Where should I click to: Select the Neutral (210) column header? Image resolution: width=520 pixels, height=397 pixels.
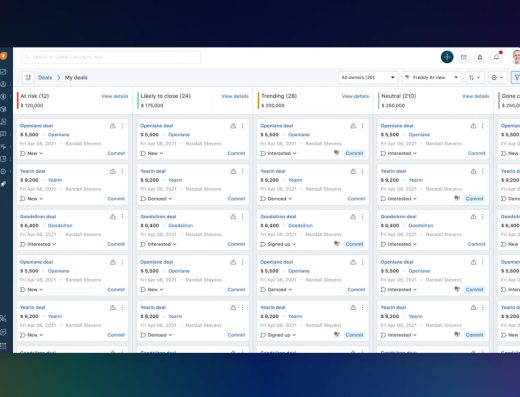click(398, 96)
